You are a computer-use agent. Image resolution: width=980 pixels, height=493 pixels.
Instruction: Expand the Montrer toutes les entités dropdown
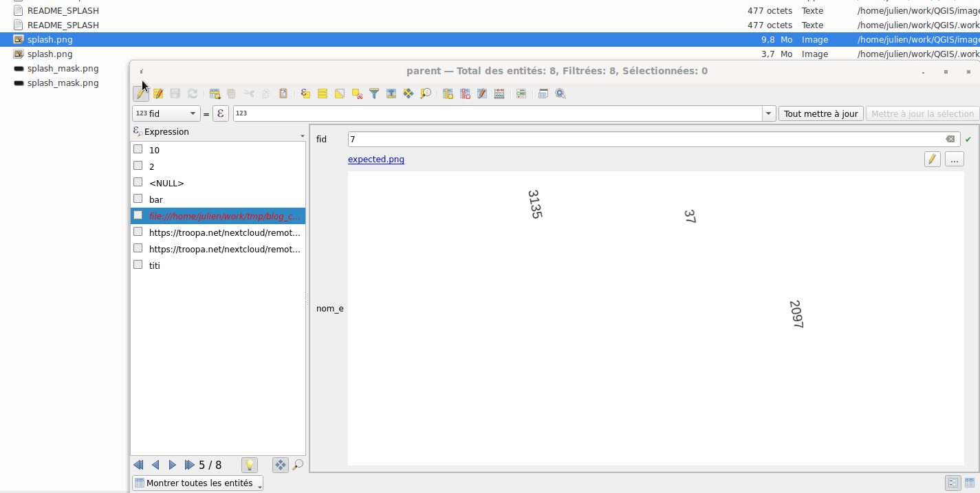[x=197, y=483]
